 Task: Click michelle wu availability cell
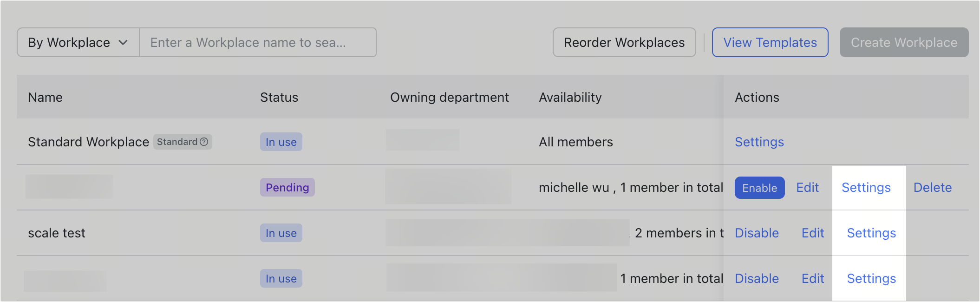pyautogui.click(x=631, y=187)
